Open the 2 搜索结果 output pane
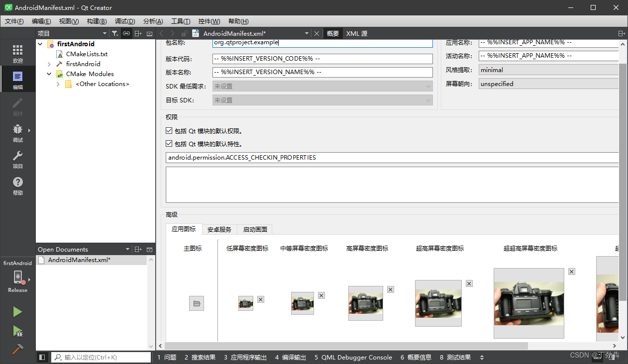This screenshot has width=628, height=364. pyautogui.click(x=200, y=357)
